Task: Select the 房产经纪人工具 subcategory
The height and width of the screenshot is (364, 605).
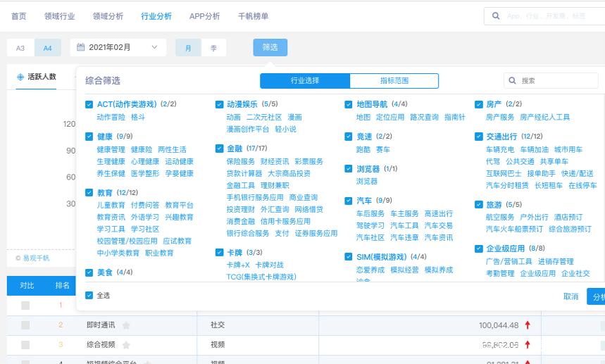Action: (544, 117)
